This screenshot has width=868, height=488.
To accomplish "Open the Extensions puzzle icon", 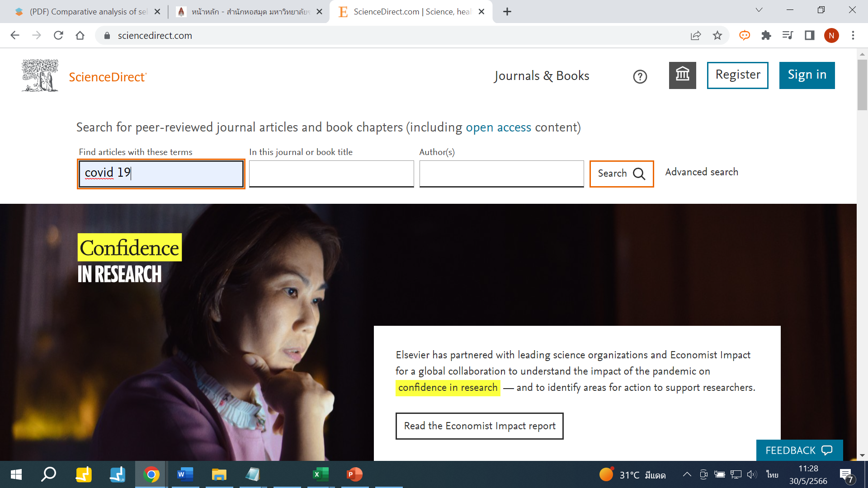I will pyautogui.click(x=766, y=35).
